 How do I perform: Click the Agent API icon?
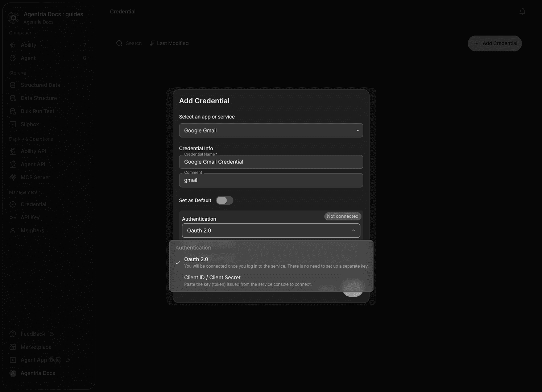(13, 164)
